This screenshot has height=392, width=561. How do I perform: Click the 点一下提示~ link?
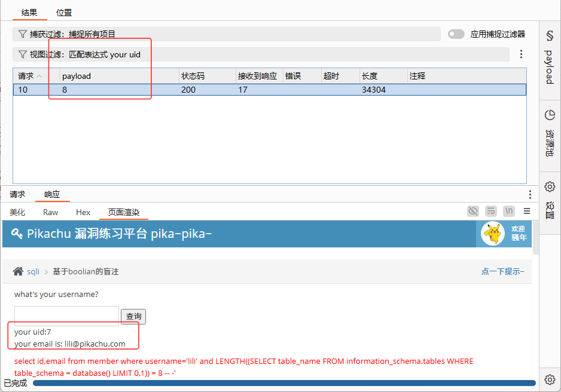pos(502,271)
